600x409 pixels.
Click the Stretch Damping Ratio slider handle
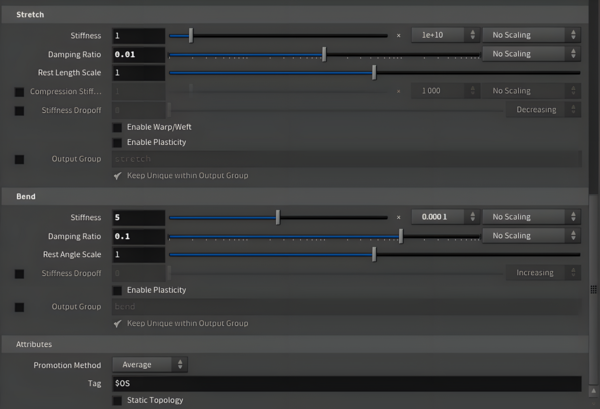[x=324, y=54]
